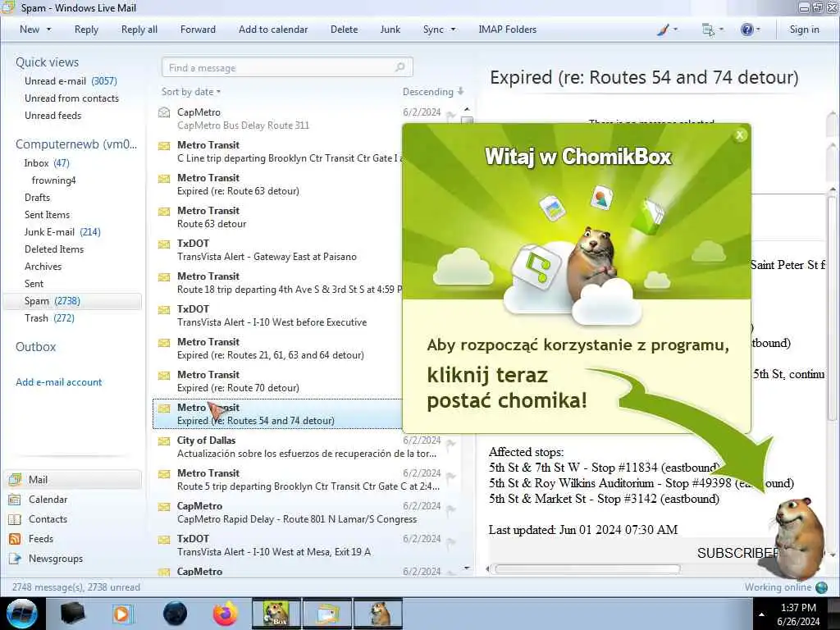Collapse the Quick views section
This screenshot has height=630, width=840.
point(47,62)
